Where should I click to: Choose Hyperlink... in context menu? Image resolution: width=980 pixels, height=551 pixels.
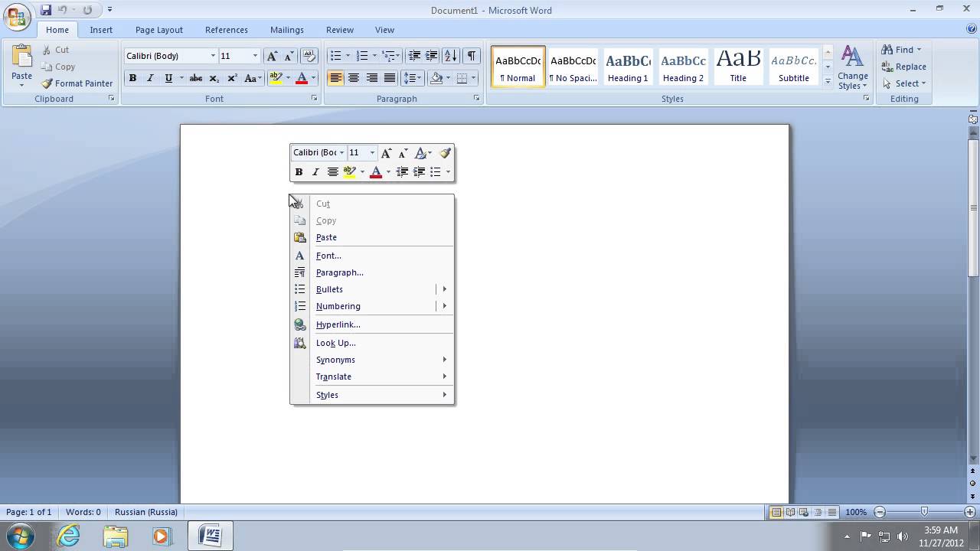click(x=372, y=324)
